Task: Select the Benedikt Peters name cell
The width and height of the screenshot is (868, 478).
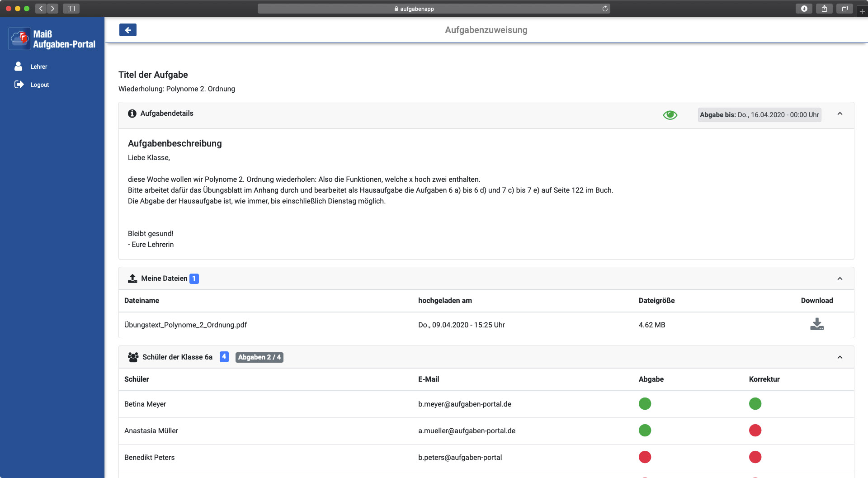Action: 149,457
